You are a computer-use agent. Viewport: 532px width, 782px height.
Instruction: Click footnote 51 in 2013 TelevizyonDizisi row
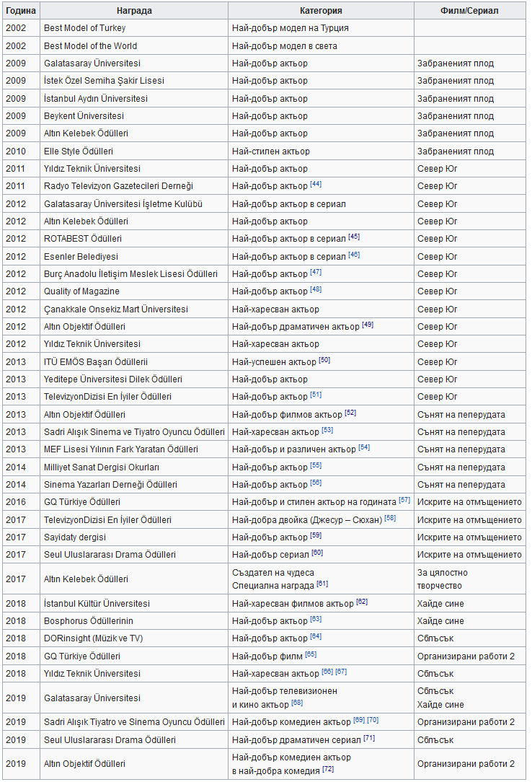pos(316,395)
